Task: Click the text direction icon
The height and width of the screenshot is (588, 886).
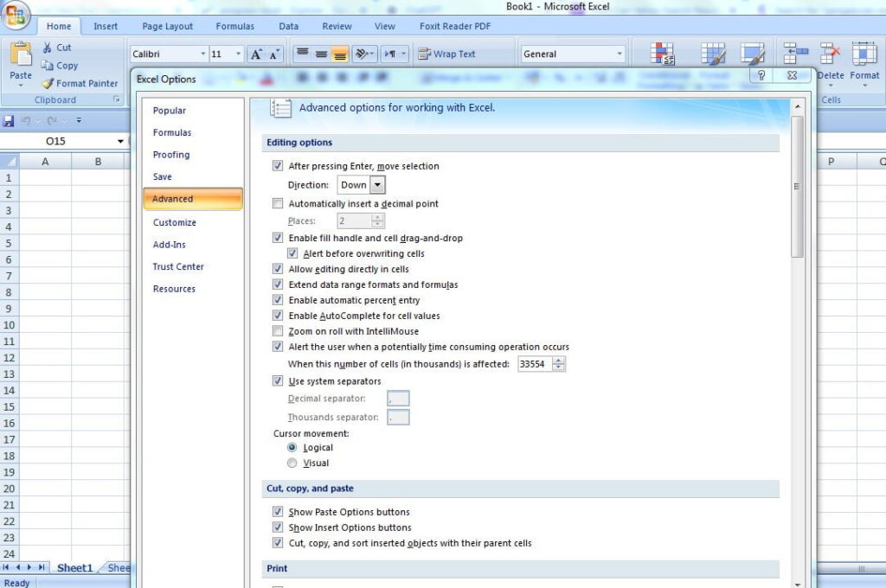Action: [x=395, y=54]
